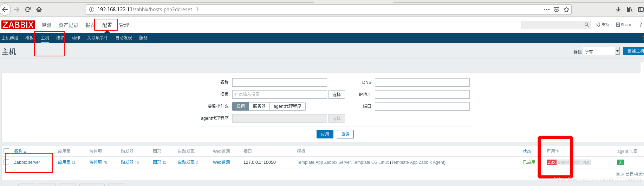The width and height of the screenshot is (644, 186).
Task: Click the browser back arrow
Action: click(x=5, y=10)
